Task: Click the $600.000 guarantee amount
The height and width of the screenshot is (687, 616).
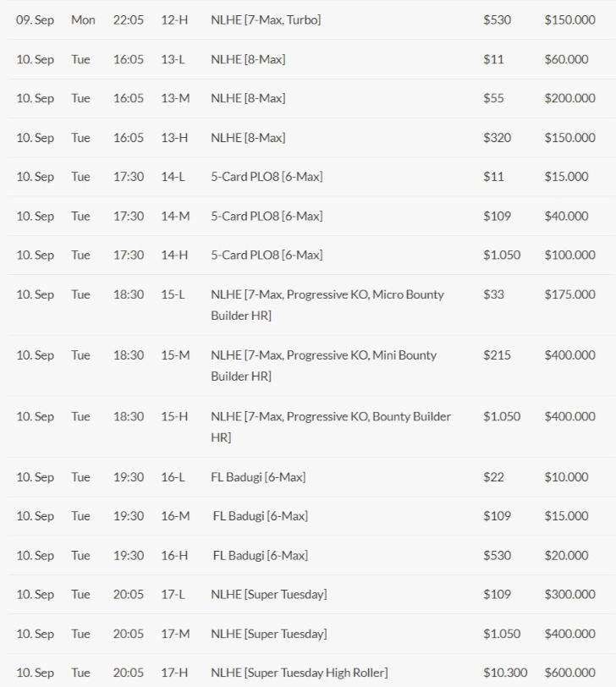Action: pos(569,673)
